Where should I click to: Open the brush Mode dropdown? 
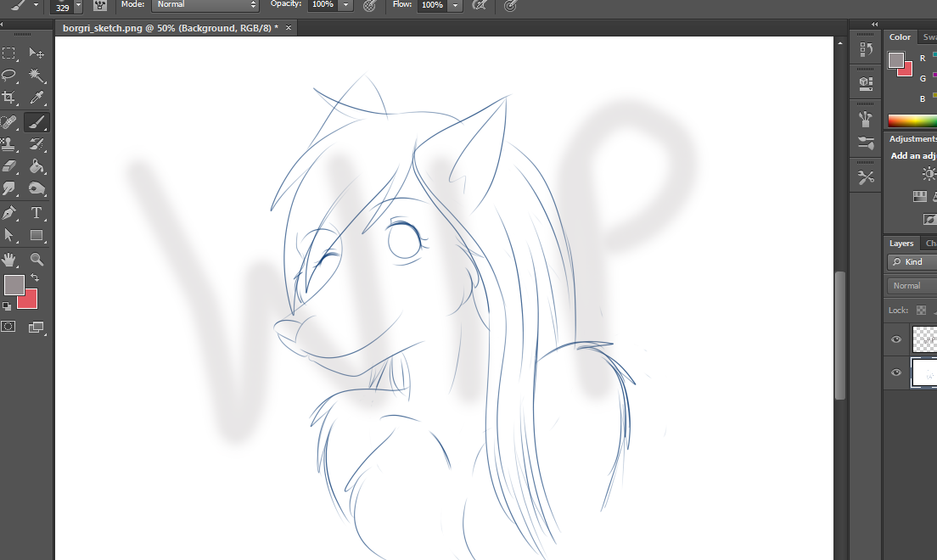[205, 5]
